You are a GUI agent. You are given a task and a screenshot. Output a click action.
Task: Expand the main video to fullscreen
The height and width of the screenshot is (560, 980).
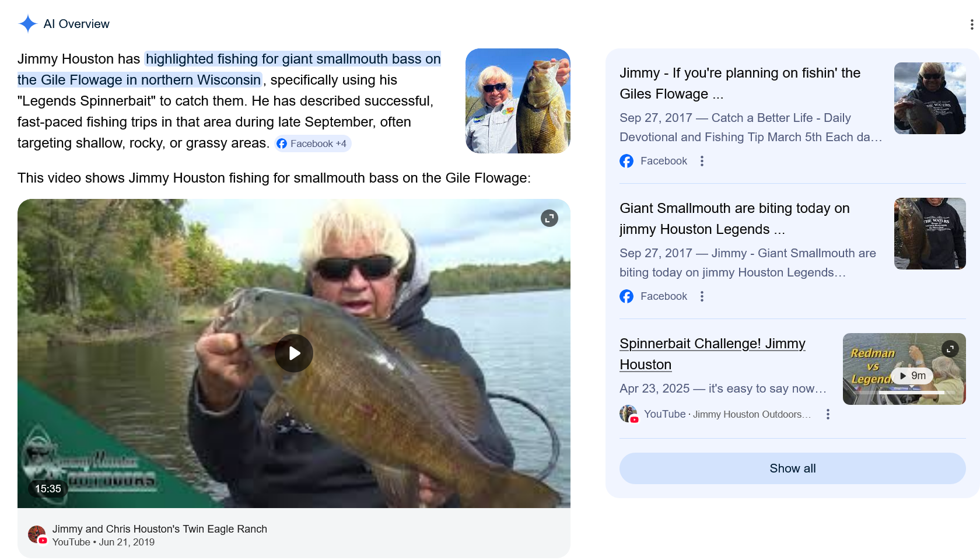tap(549, 218)
